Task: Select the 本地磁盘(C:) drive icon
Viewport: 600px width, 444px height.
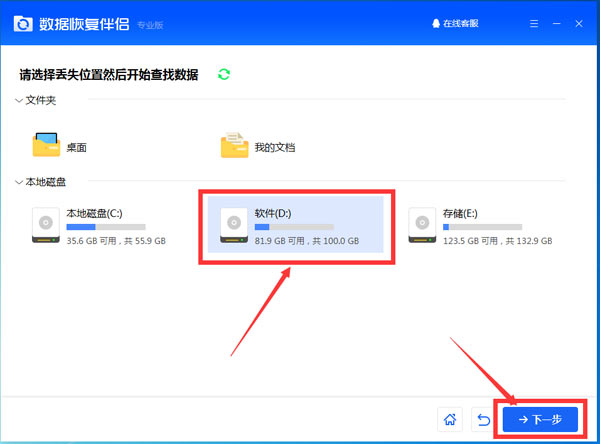Action: (46, 225)
